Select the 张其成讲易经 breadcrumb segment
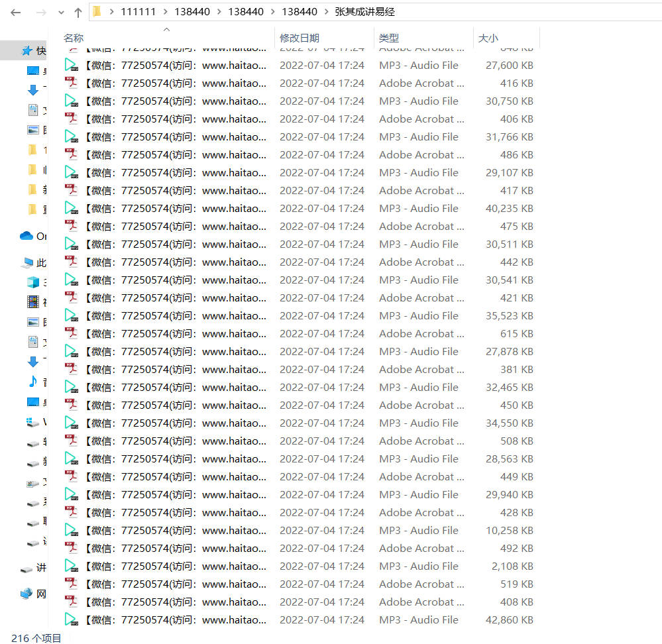This screenshot has height=644, width=662. pyautogui.click(x=364, y=12)
